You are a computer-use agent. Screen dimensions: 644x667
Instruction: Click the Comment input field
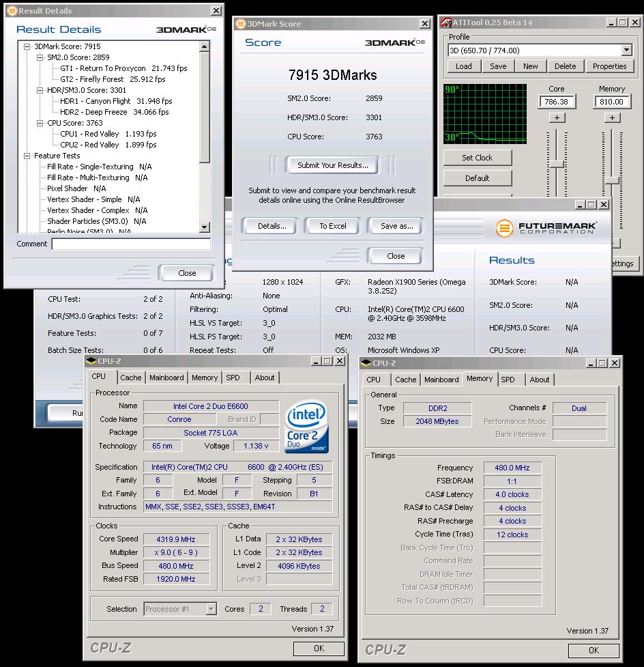click(132, 244)
